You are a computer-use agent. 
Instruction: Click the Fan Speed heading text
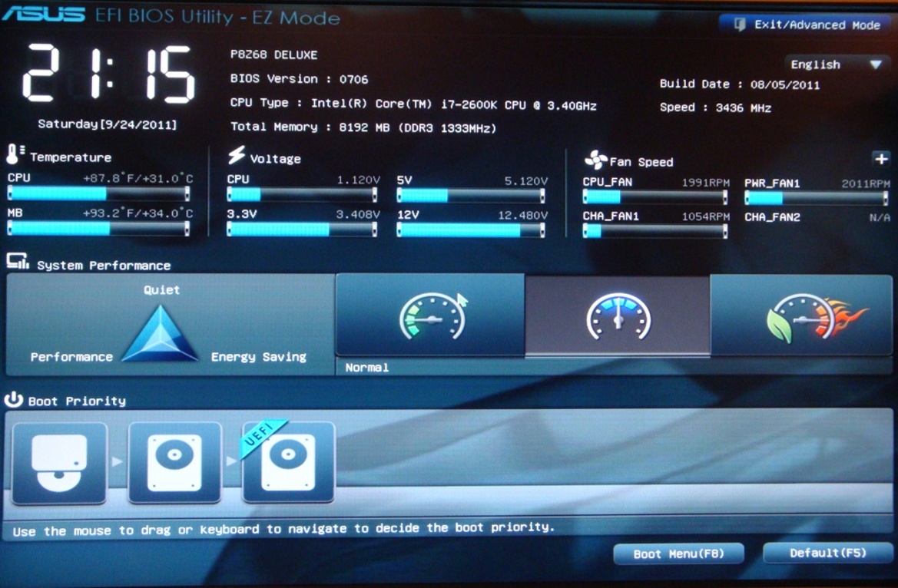click(641, 162)
